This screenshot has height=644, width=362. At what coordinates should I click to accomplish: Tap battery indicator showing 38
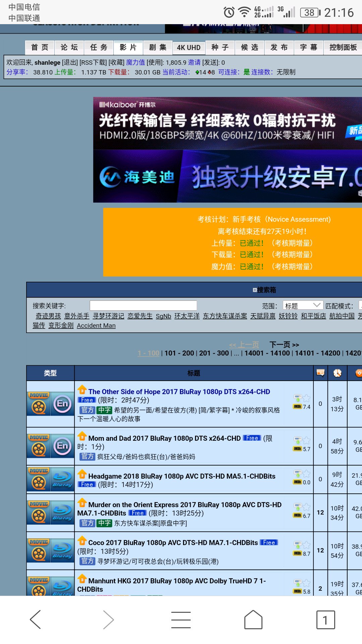tap(310, 12)
